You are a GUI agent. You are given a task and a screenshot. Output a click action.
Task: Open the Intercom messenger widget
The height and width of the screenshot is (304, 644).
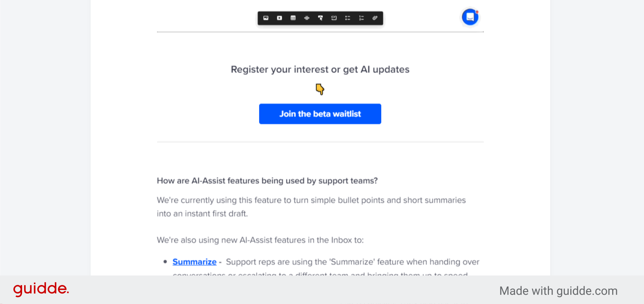tap(470, 17)
